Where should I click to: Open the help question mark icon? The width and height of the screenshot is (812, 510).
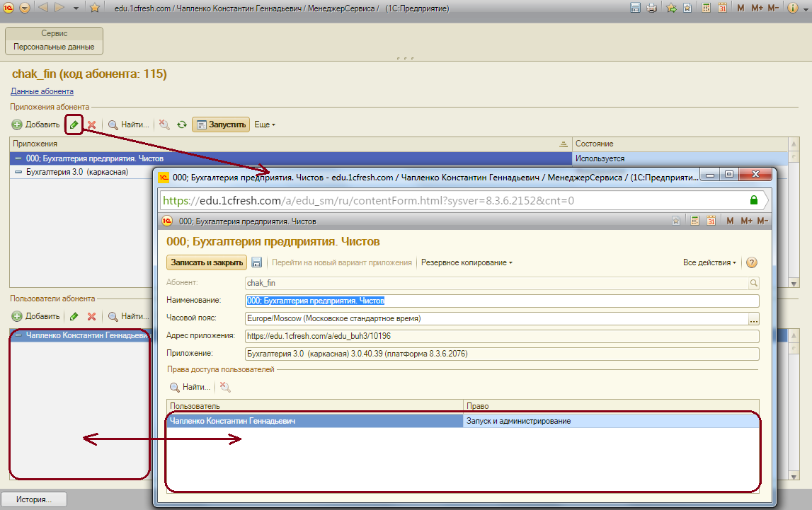[x=752, y=262]
